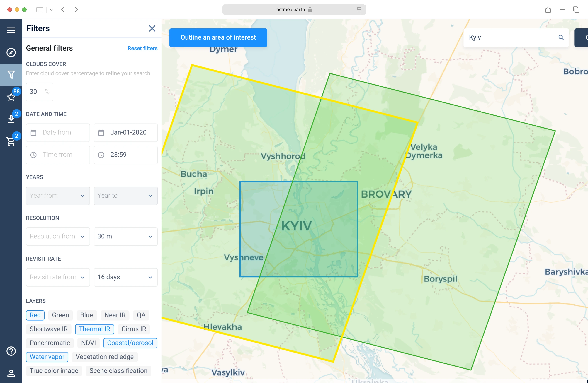Close the Filters panel
The width and height of the screenshot is (588, 383).
click(152, 28)
